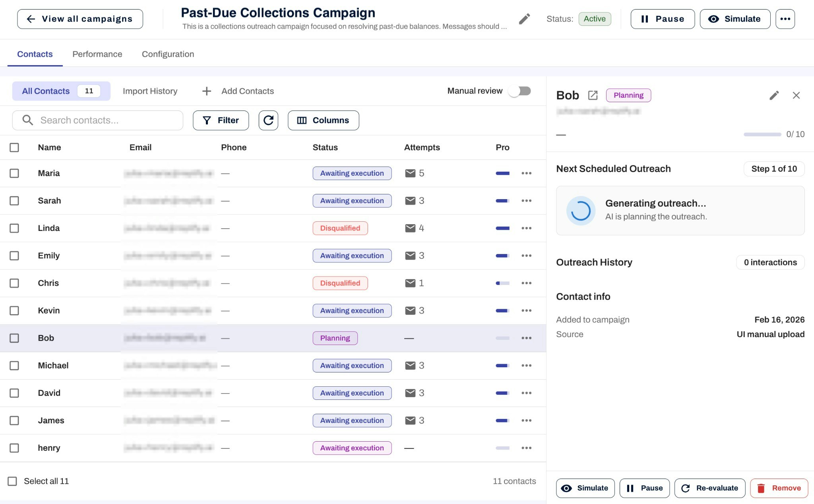Image resolution: width=814 pixels, height=504 pixels.
Task: Refresh the contacts list
Action: click(268, 120)
